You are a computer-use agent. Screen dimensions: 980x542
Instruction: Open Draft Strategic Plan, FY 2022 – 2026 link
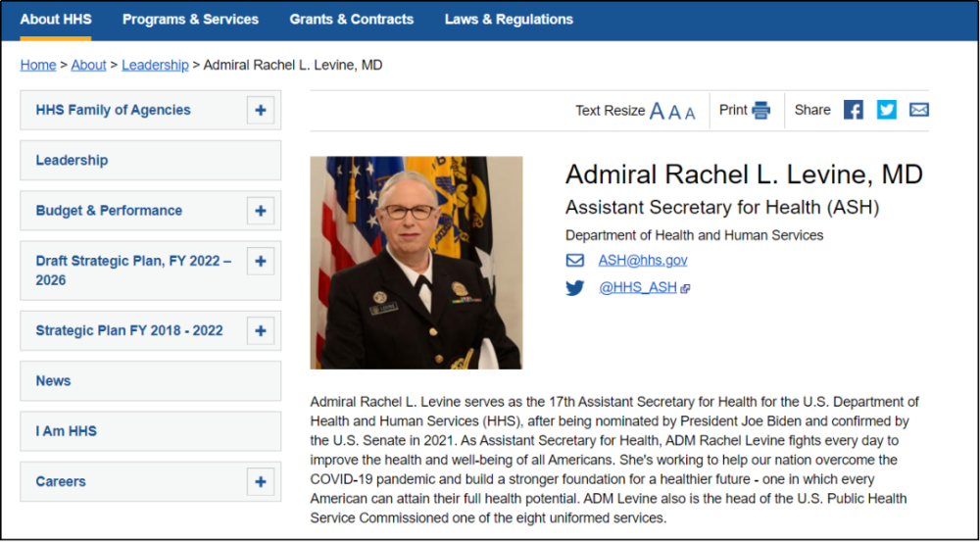[x=133, y=271]
